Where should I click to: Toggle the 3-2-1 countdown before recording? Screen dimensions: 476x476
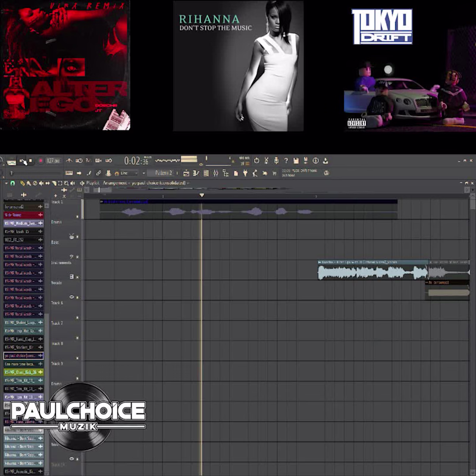tap(89, 161)
